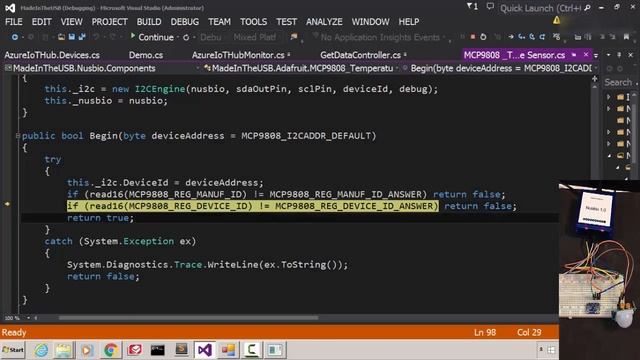The width and height of the screenshot is (640, 360).
Task: Open the Visual Studio taskbar icon
Action: pyautogui.click(x=204, y=350)
